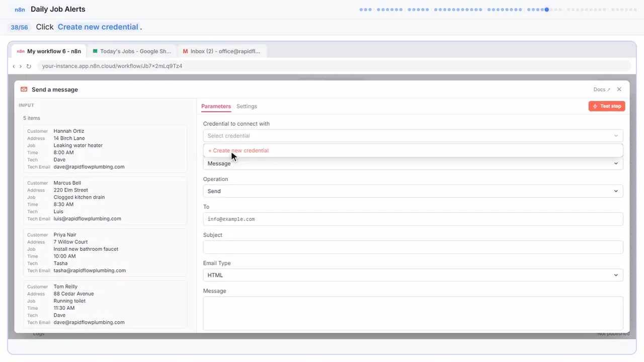
Task: Click the n8n logo badge in the header
Action: (x=20, y=9)
